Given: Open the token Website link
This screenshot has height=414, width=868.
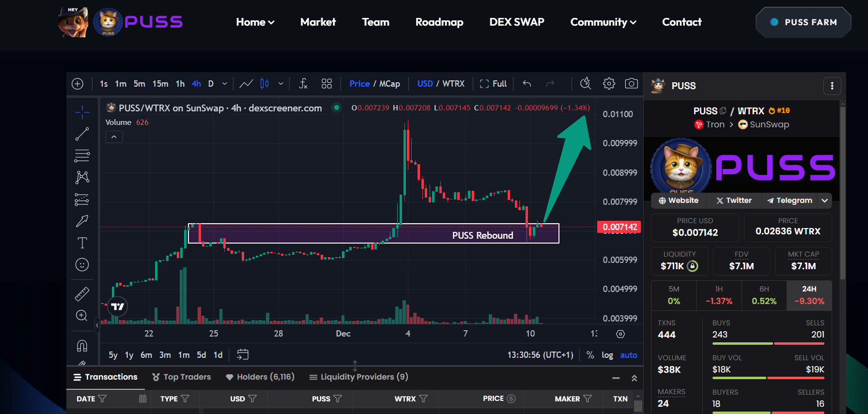Looking at the screenshot, I should [679, 200].
